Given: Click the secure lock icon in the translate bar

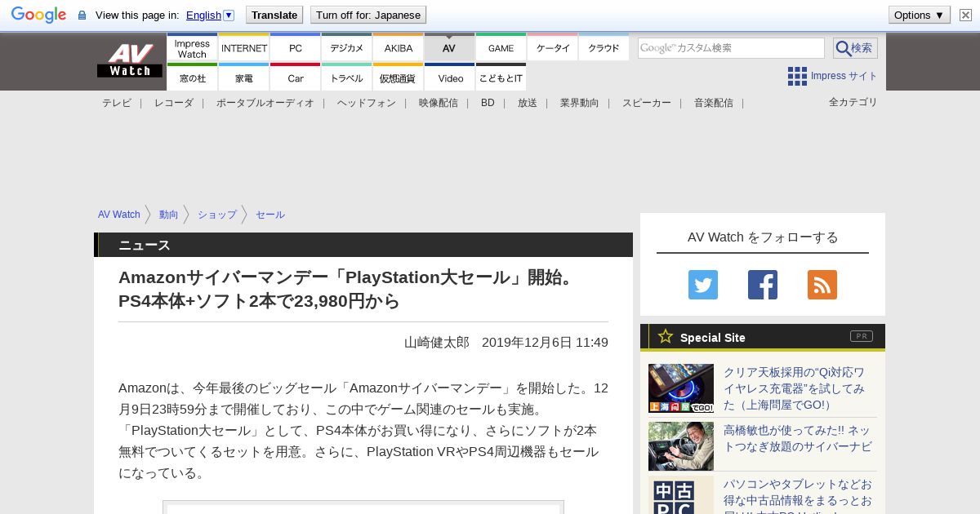Looking at the screenshot, I should click(x=82, y=15).
